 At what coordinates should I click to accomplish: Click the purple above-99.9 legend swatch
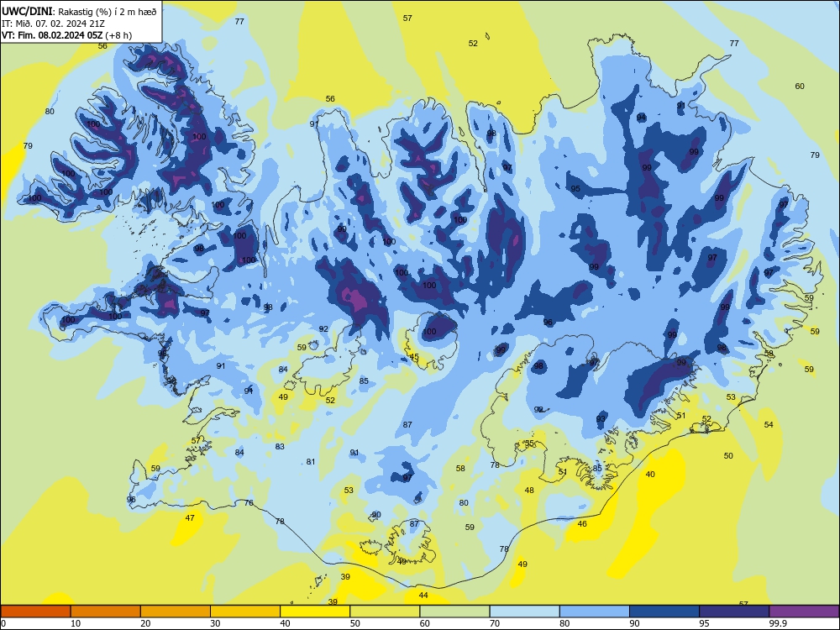tap(804, 612)
